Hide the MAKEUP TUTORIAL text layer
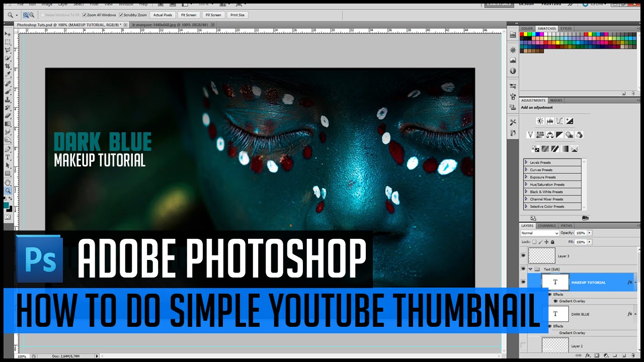 tap(524, 282)
